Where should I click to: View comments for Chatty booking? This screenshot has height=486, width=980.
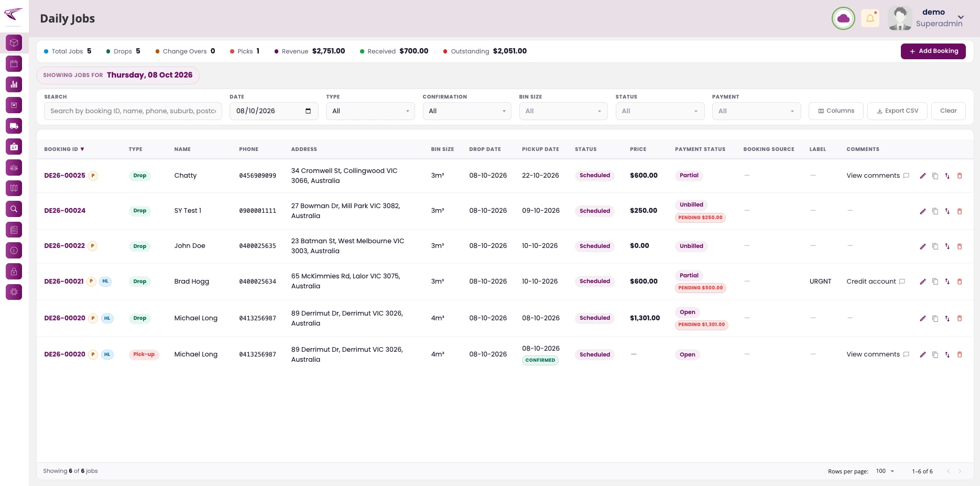pyautogui.click(x=877, y=176)
